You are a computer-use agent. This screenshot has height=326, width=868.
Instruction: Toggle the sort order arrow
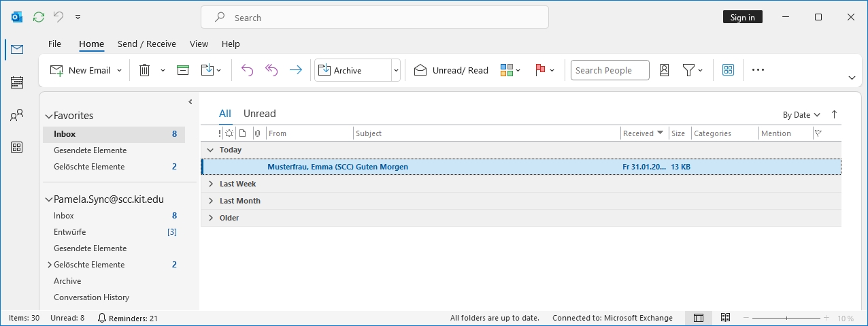point(834,114)
